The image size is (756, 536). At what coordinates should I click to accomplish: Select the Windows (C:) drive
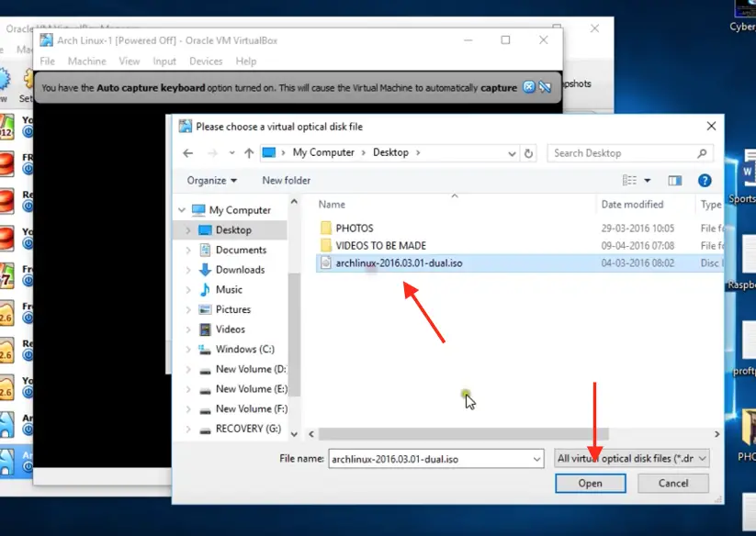click(x=244, y=349)
